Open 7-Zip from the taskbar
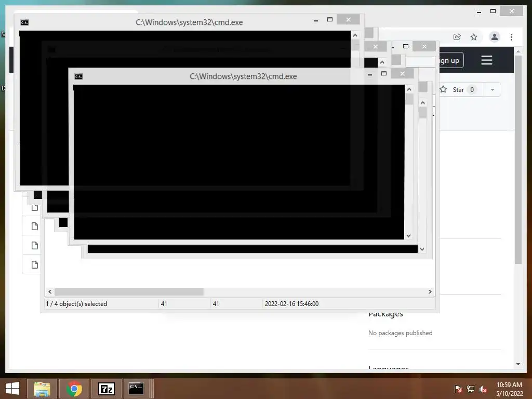The image size is (532, 399). [x=107, y=389]
